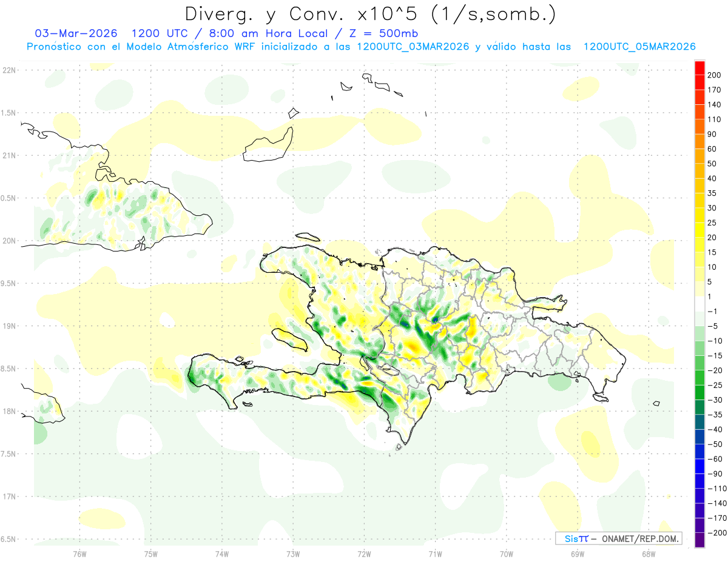Viewport: 728px width, 562px height.
Task: Click the '19N' latitude label
Action: (9, 326)
